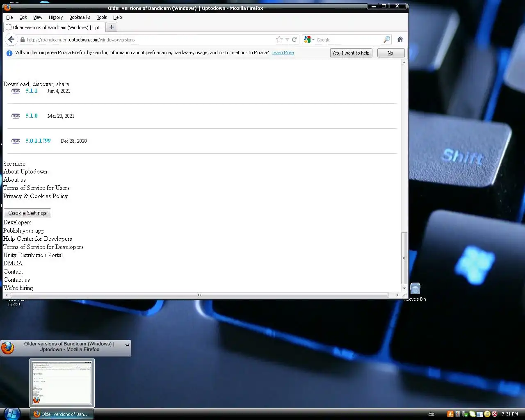Bookmark this page with the star icon
The image size is (525, 420).
coord(279,39)
